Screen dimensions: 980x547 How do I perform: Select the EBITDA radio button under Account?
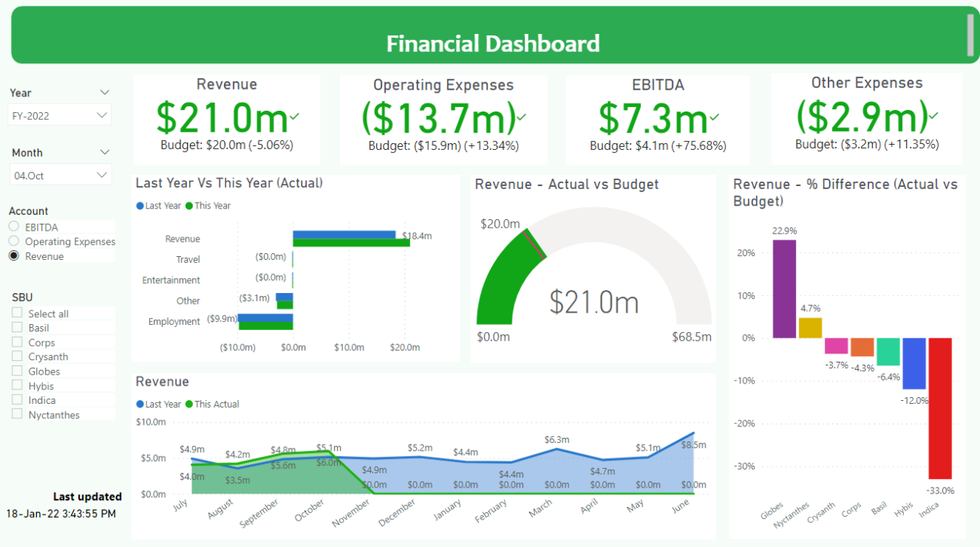point(13,227)
